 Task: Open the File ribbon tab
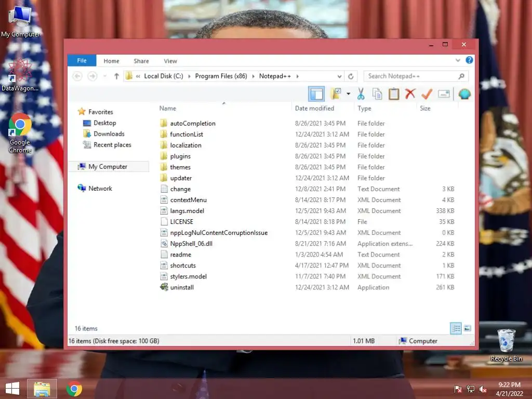coord(82,61)
